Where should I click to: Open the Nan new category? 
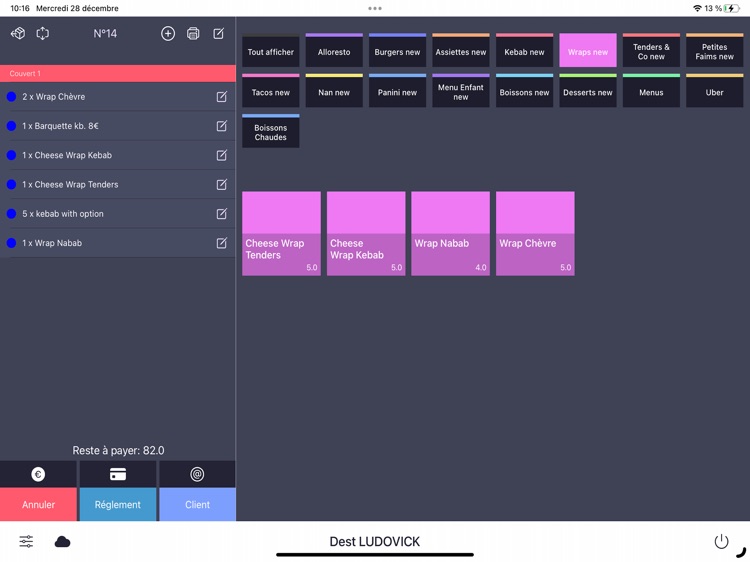click(334, 90)
